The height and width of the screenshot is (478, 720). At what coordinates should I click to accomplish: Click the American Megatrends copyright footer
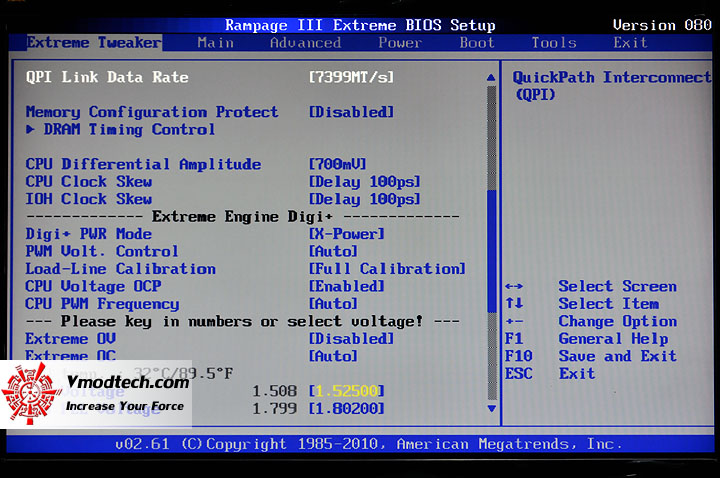368,444
